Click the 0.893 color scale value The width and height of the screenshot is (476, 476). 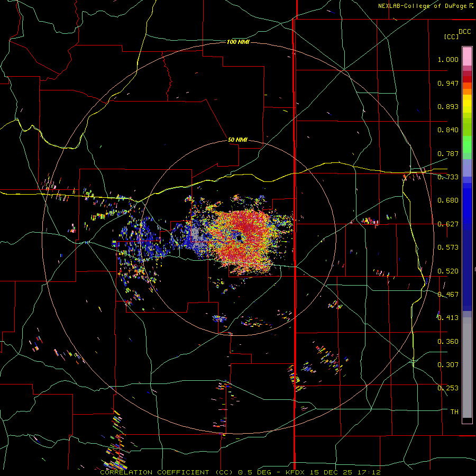point(448,106)
